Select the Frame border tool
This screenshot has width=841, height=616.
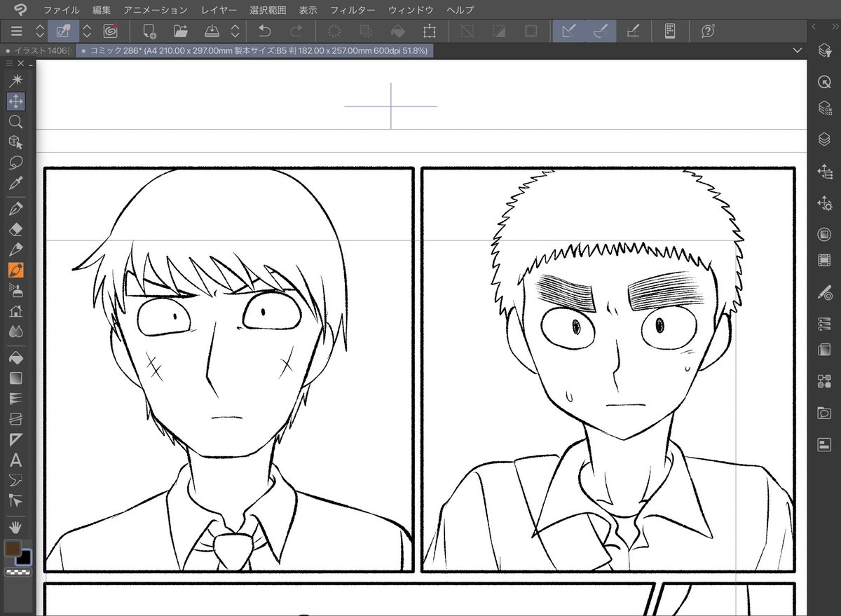[x=16, y=419]
